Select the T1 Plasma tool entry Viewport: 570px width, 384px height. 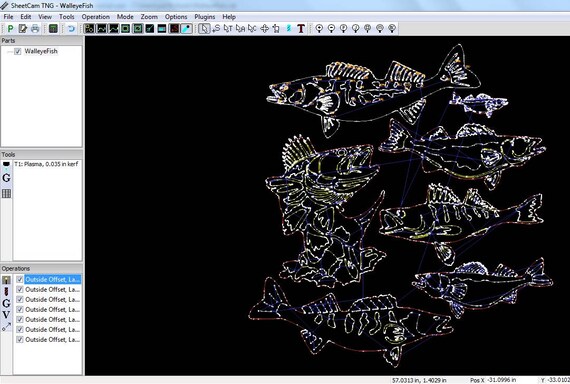tap(46, 164)
